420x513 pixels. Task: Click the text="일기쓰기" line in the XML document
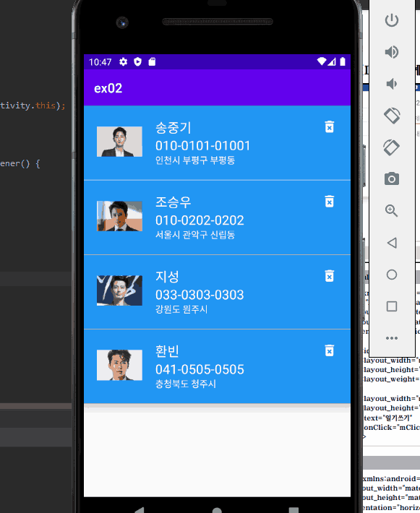coord(388,418)
